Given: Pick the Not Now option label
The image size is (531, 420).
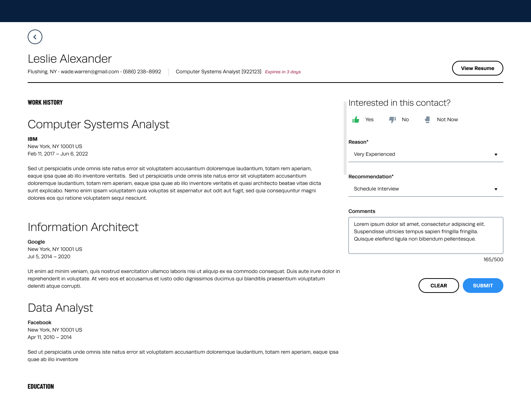Looking at the screenshot, I should (447, 120).
